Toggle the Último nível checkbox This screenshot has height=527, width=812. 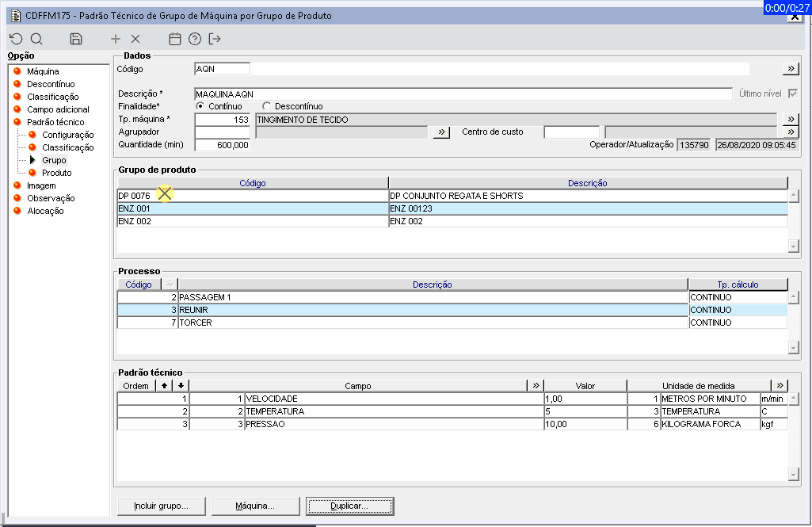(x=792, y=94)
